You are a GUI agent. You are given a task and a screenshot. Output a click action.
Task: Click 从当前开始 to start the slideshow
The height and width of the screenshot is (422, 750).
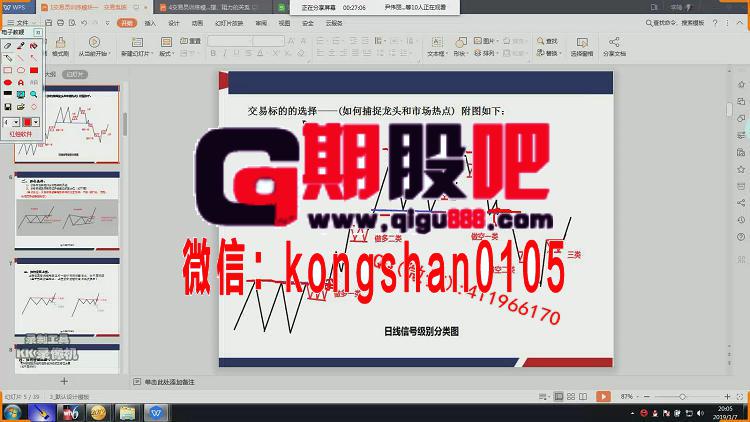[x=94, y=47]
